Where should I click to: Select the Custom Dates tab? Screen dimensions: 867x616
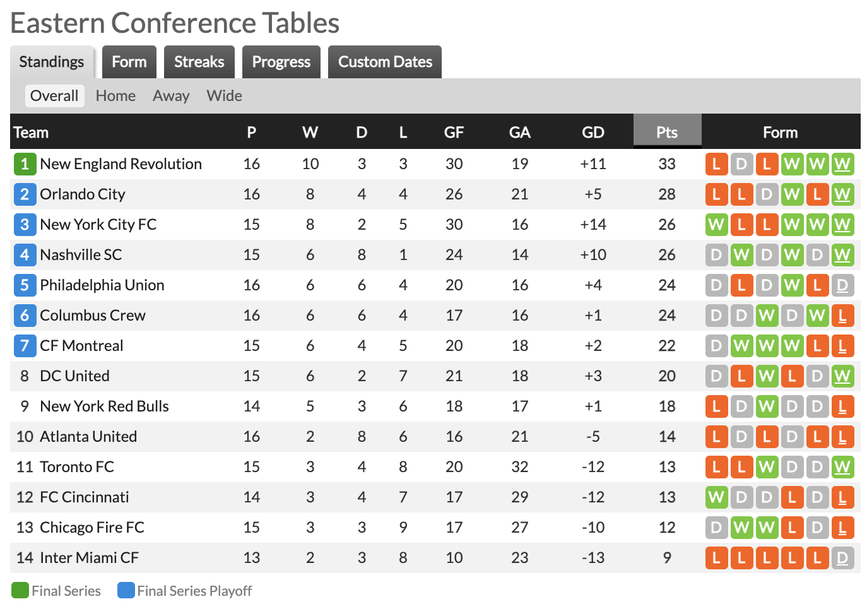tap(385, 62)
